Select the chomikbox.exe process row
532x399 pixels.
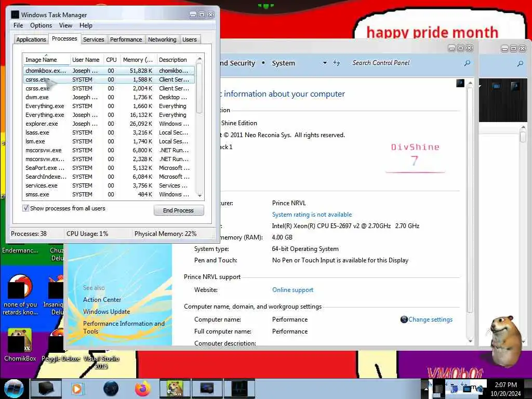109,71
